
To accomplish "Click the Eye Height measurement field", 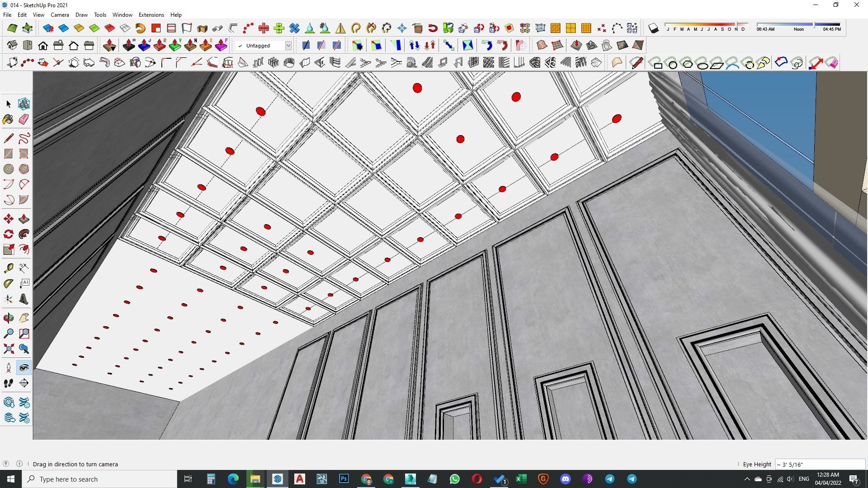I will click(819, 465).
